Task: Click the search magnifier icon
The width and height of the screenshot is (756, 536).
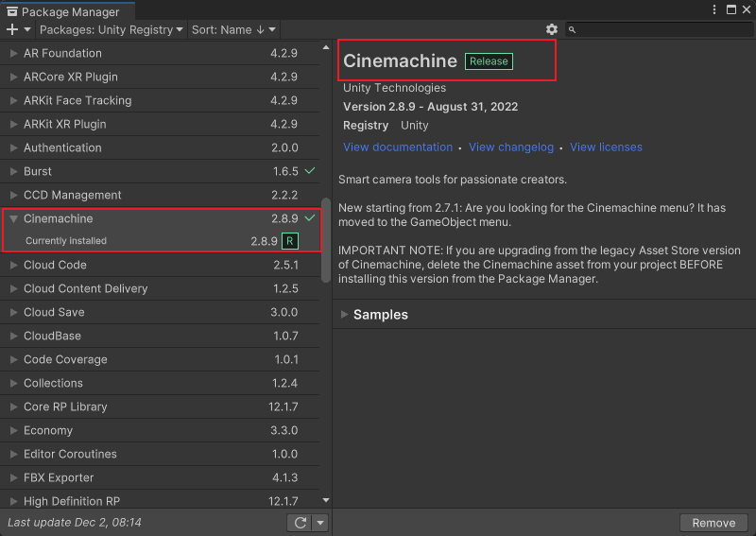Action: click(572, 30)
